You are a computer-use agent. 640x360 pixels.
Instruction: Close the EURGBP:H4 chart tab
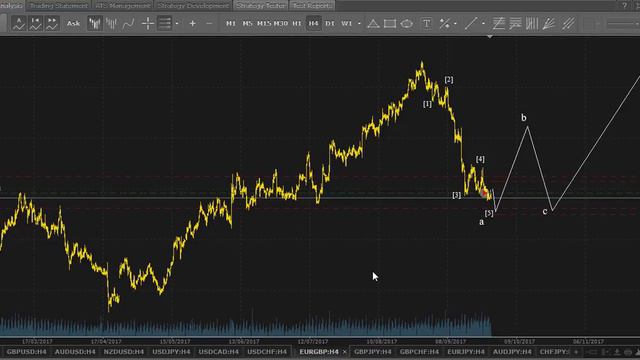[344, 352]
